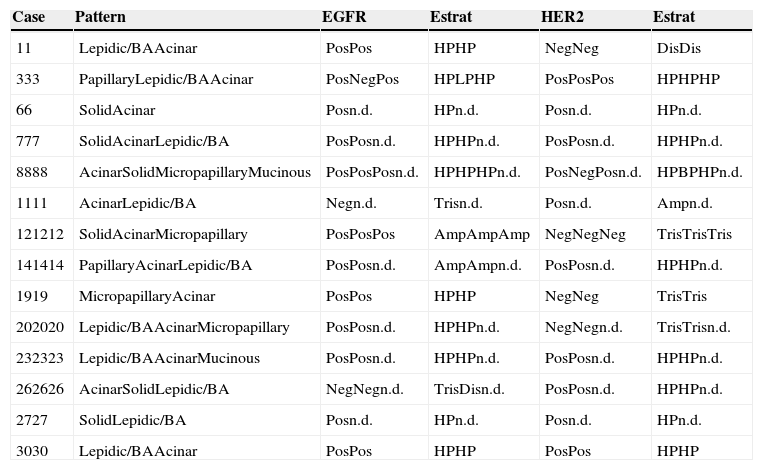Viewport: 763px width, 470px height.
Task: Select the AcinarSolidMicropapillaryMucinous pattern cell
Action: pyautogui.click(x=195, y=173)
